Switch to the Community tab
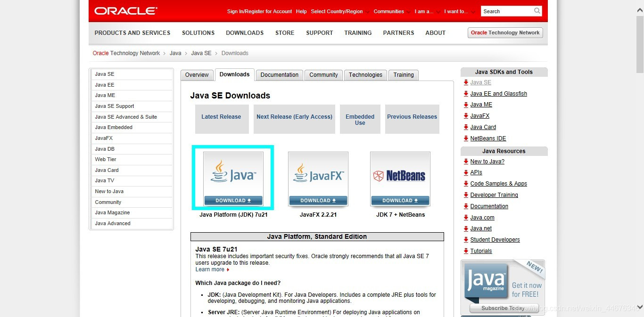 pyautogui.click(x=323, y=75)
